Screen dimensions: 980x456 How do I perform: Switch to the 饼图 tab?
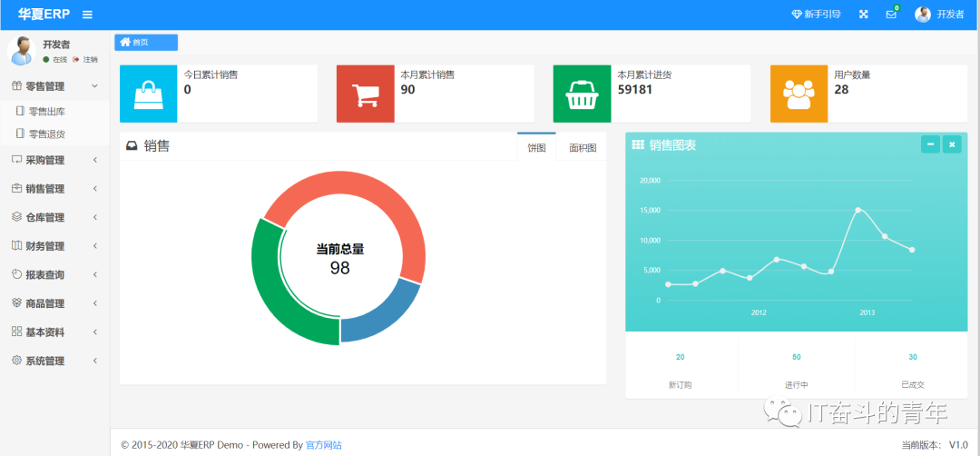536,148
